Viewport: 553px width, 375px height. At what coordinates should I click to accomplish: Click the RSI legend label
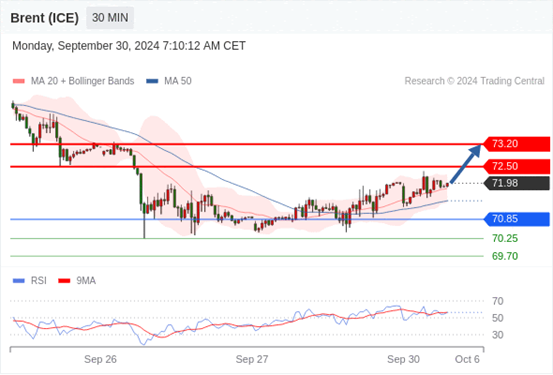point(38,281)
